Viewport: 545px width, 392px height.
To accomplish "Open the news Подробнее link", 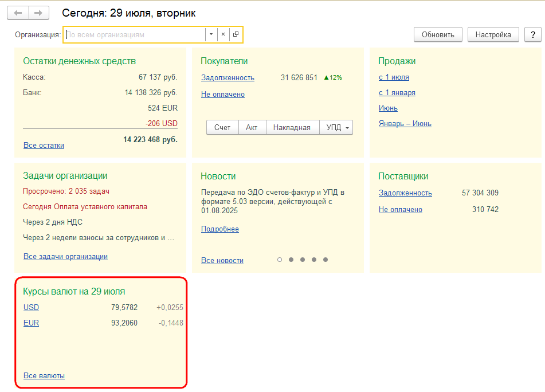I will click(220, 229).
